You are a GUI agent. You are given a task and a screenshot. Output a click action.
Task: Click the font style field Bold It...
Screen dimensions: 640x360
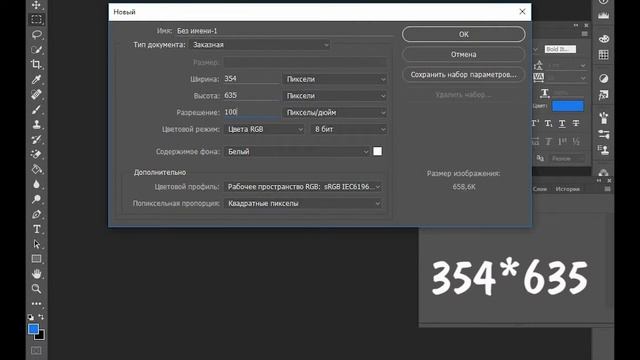click(560, 49)
